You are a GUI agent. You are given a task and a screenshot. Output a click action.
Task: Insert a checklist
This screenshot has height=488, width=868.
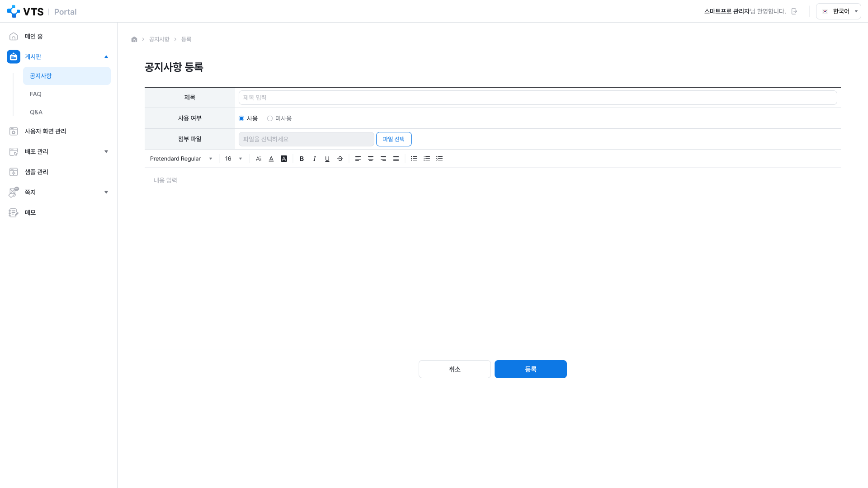439,159
